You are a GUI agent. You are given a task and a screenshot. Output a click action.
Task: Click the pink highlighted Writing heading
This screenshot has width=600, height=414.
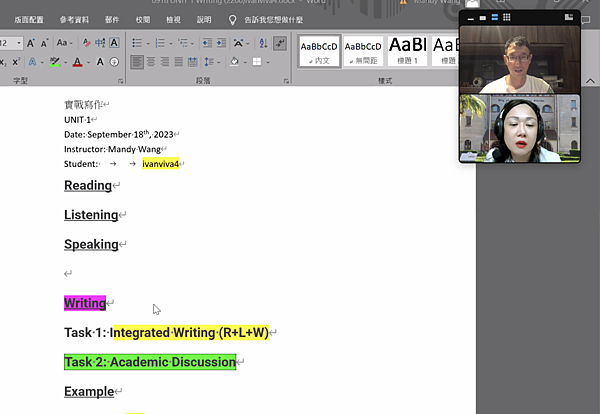point(85,303)
